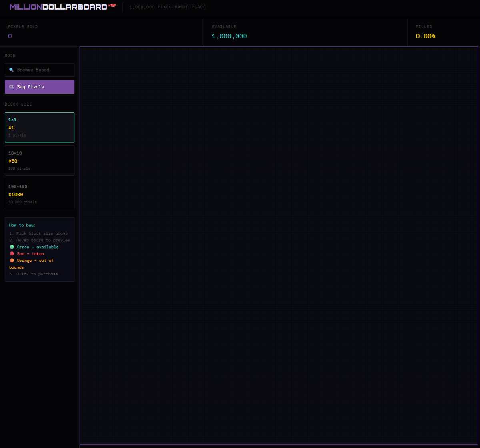Viewport: 480px width, 448px height.
Task: Click the Filled percentage 0.00%
Action: click(425, 36)
